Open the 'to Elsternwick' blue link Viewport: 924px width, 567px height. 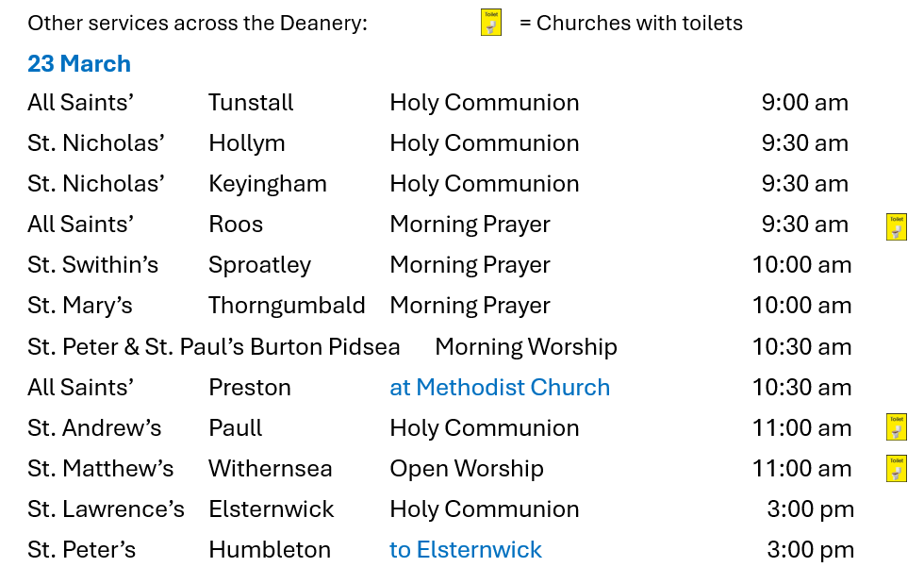[x=466, y=549]
